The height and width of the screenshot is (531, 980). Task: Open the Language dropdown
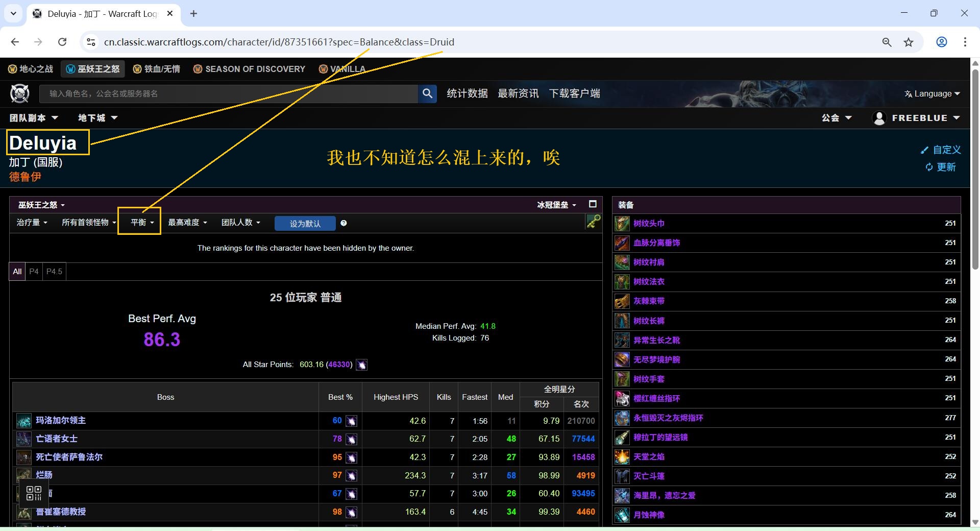pyautogui.click(x=932, y=93)
